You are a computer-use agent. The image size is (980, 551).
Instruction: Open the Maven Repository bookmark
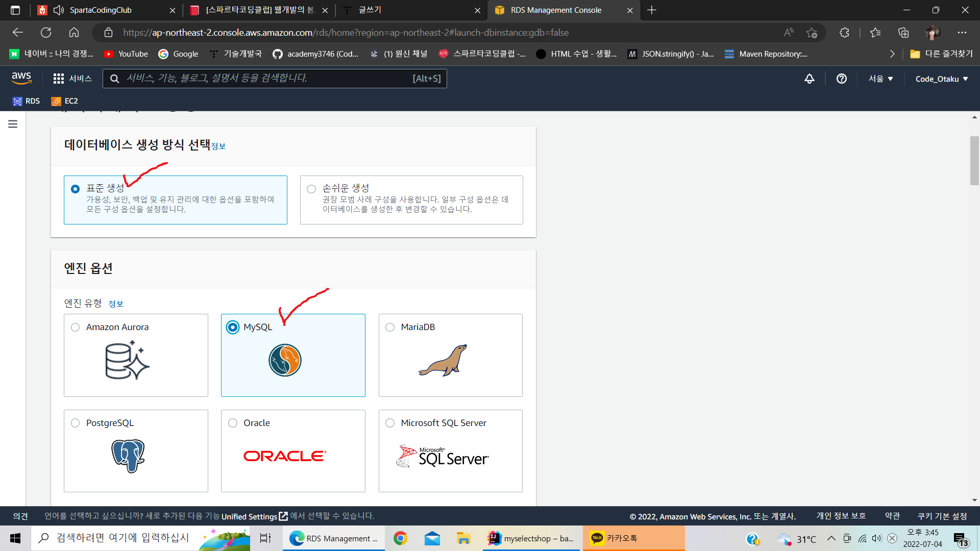tap(766, 54)
